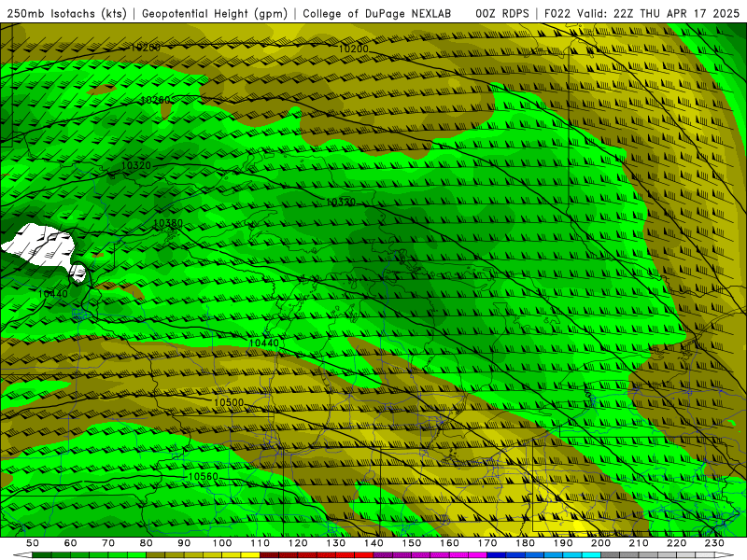Select the 10560 height contour label

pos(203,476)
